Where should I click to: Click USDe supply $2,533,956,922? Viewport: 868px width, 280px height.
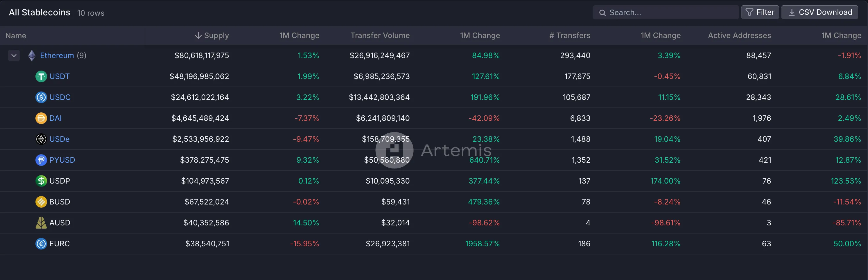pyautogui.click(x=200, y=139)
